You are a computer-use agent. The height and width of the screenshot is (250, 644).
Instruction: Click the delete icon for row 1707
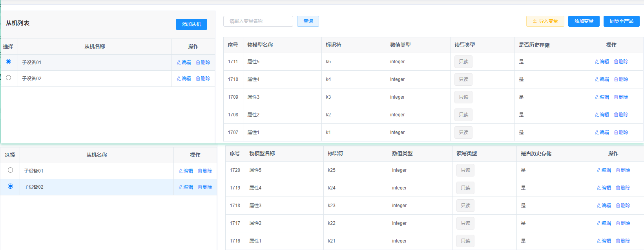tap(621, 132)
